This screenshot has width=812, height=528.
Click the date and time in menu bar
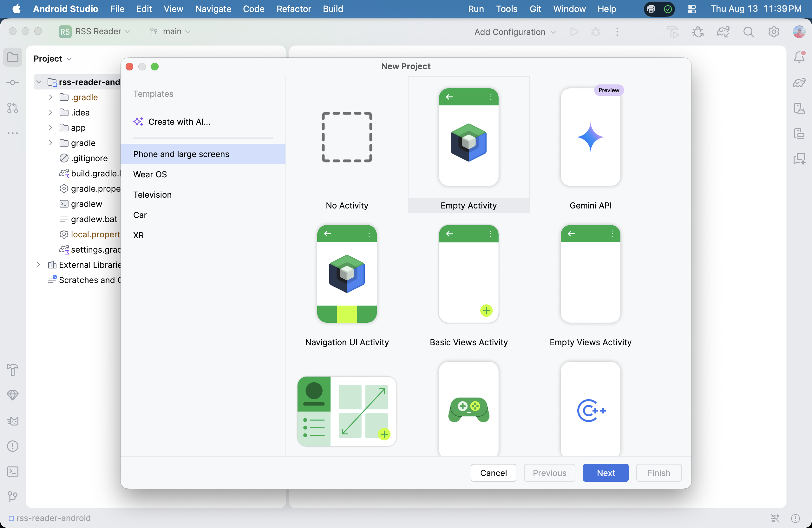756,9
